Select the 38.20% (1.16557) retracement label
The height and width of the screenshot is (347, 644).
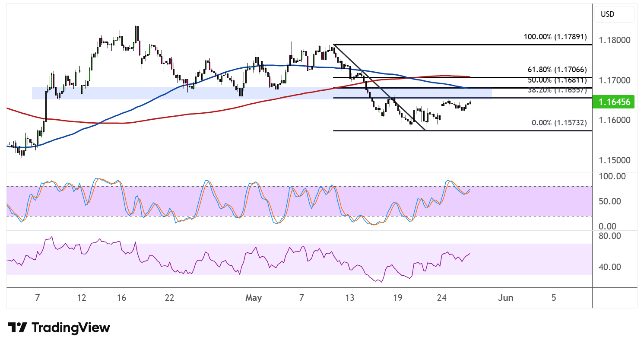tap(557, 91)
